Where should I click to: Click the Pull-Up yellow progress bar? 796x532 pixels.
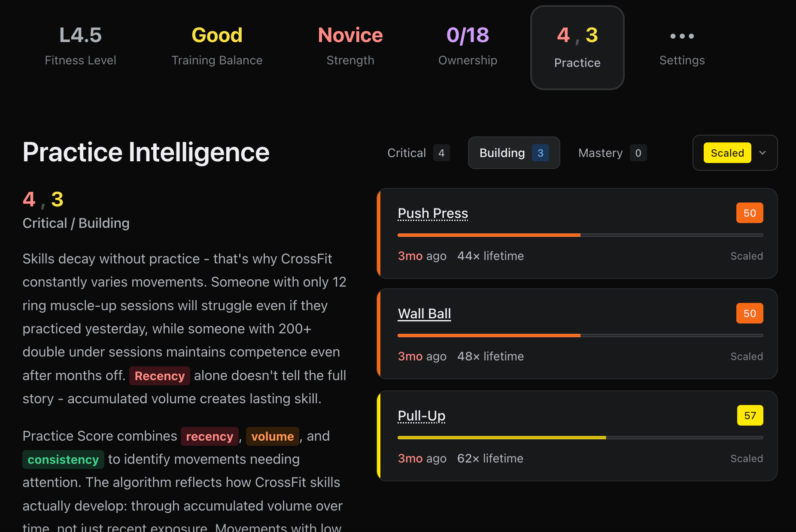coord(501,438)
